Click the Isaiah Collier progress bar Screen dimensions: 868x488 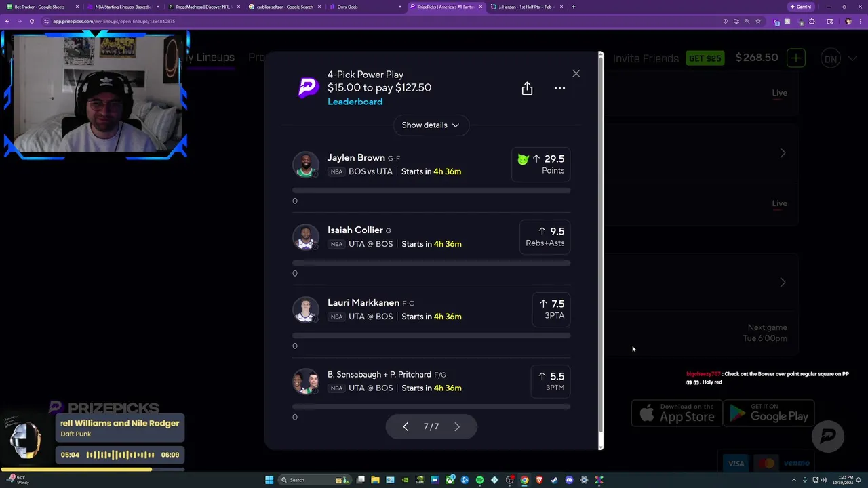pyautogui.click(x=431, y=263)
